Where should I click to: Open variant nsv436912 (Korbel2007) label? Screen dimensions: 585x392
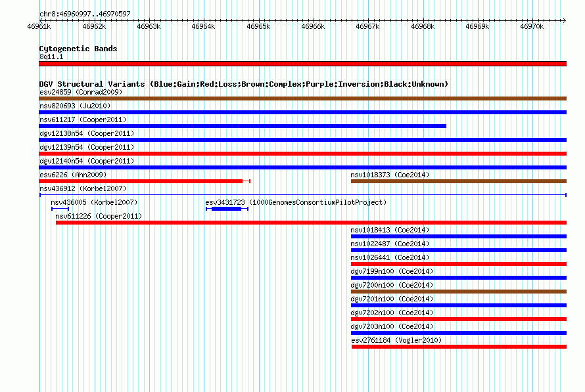(83, 188)
